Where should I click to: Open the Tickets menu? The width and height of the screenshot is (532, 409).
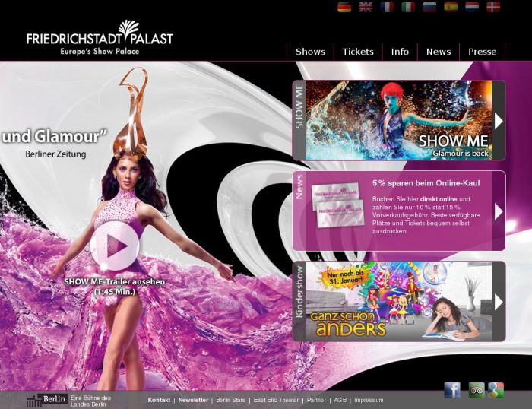pyautogui.click(x=358, y=52)
